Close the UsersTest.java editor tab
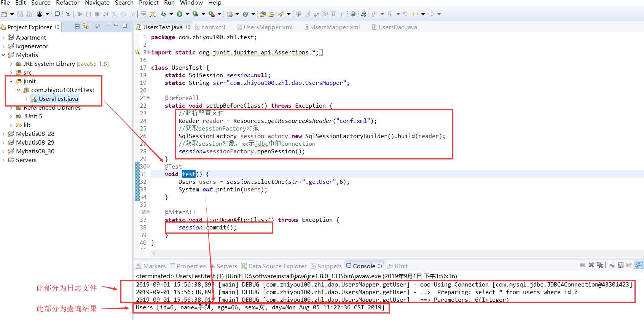 188,27
